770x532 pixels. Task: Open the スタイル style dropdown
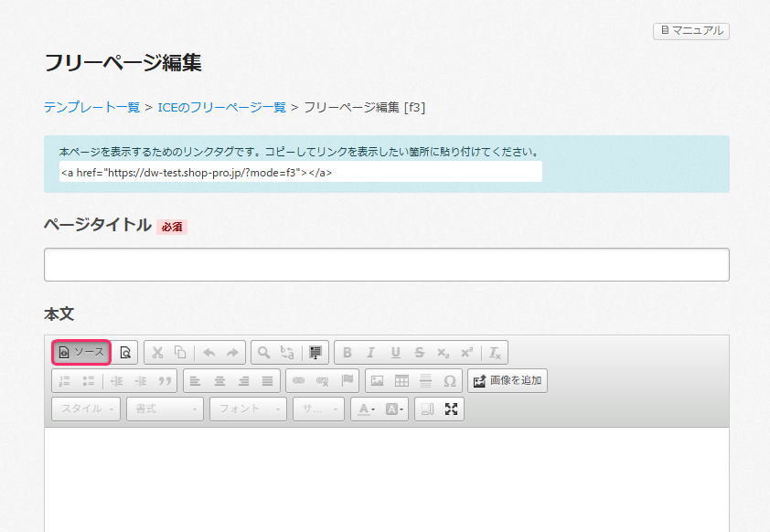(x=87, y=410)
